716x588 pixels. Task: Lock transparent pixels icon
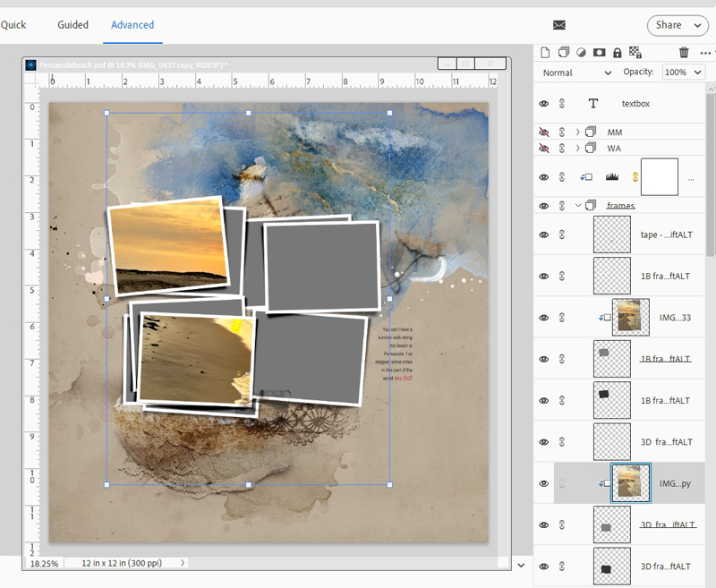(635, 53)
